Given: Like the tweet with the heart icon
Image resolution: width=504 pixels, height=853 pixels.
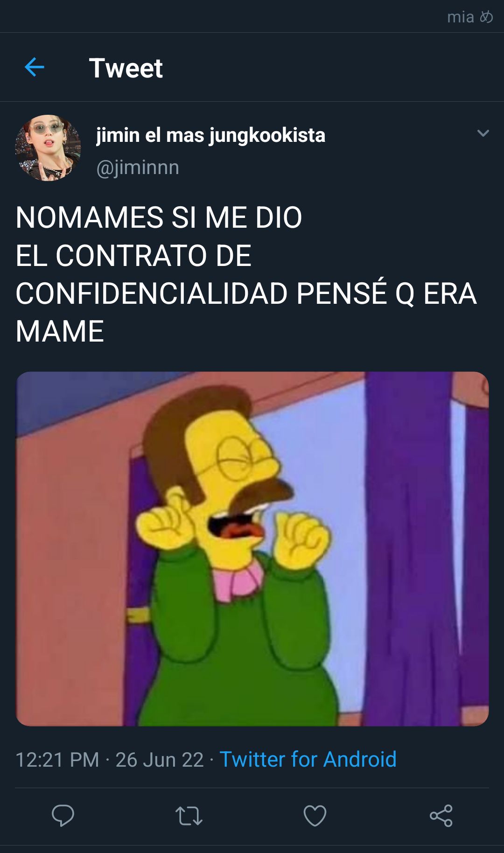Looking at the screenshot, I should click(315, 815).
